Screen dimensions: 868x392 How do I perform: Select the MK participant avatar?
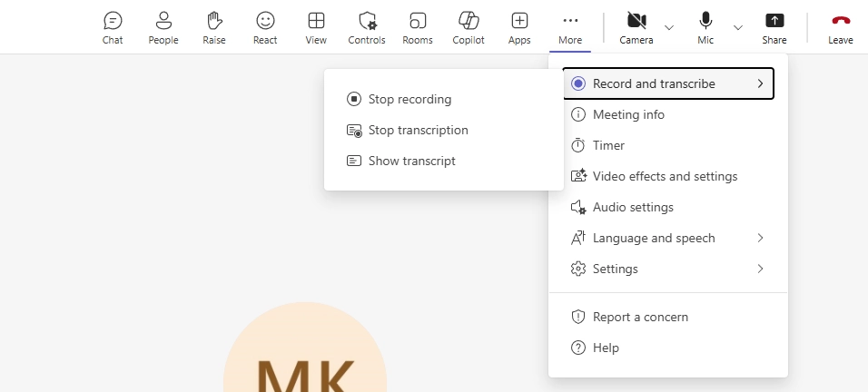click(x=305, y=348)
